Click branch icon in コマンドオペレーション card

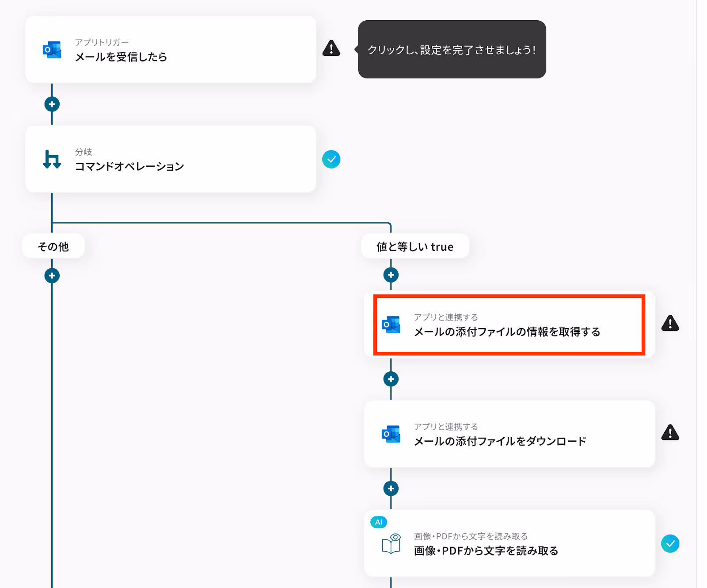click(x=52, y=159)
